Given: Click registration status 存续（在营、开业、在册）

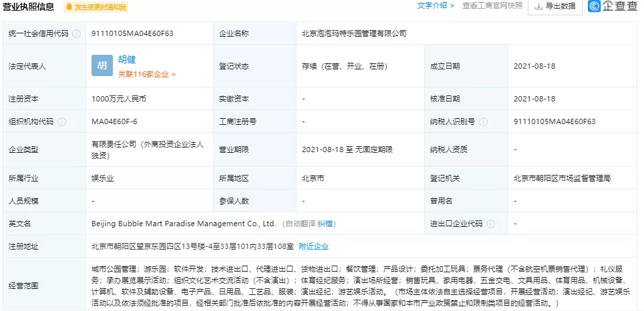Looking at the screenshot, I should pyautogui.click(x=345, y=66).
